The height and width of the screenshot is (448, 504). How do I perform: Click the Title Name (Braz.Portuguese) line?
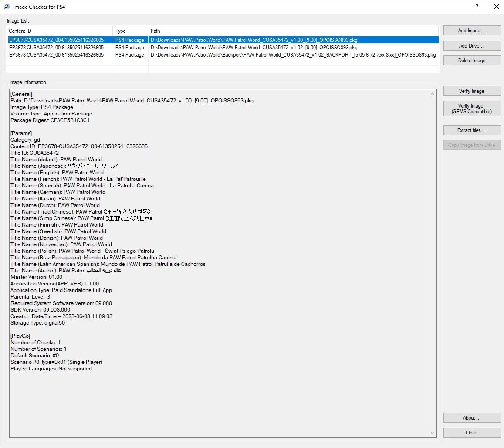click(93, 258)
